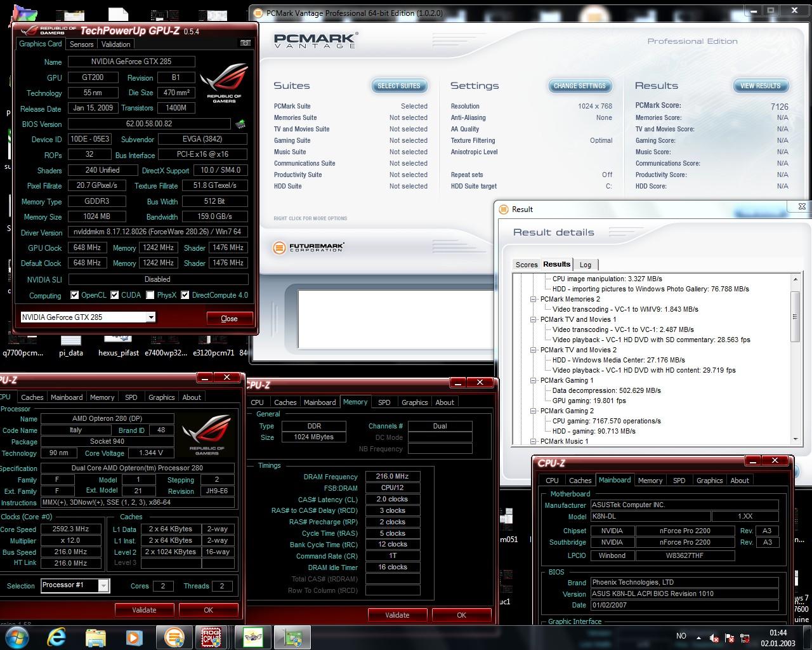Switch to the Sensors tab in GPU-Z
Viewport: 812px width, 650px height.
coord(81,44)
